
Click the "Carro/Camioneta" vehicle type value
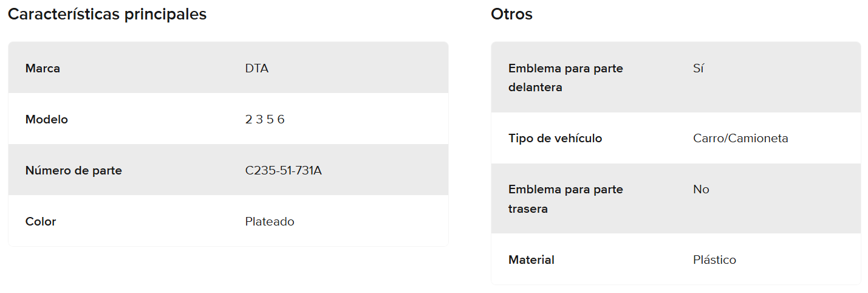(x=740, y=138)
